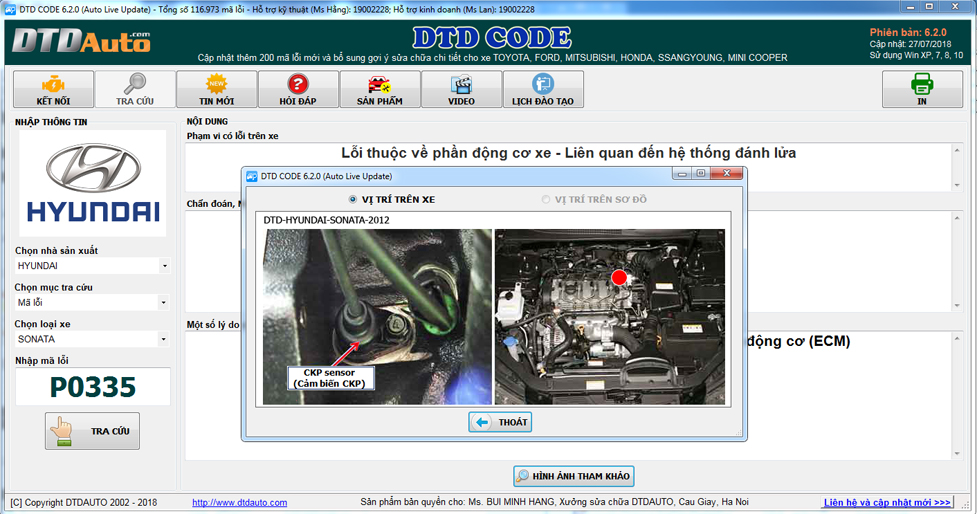Select the TRA CỨU magnifier toolbar button
The width and height of the screenshot is (977, 514).
pos(135,89)
